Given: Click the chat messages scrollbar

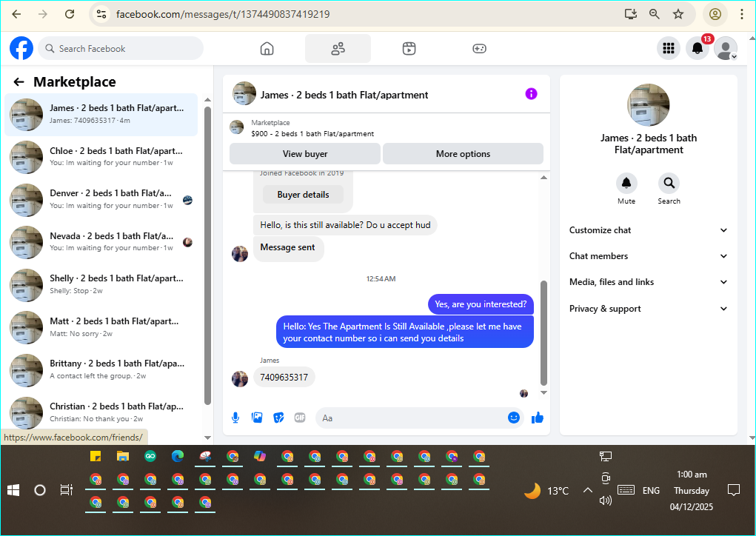Looking at the screenshot, I should click(543, 332).
